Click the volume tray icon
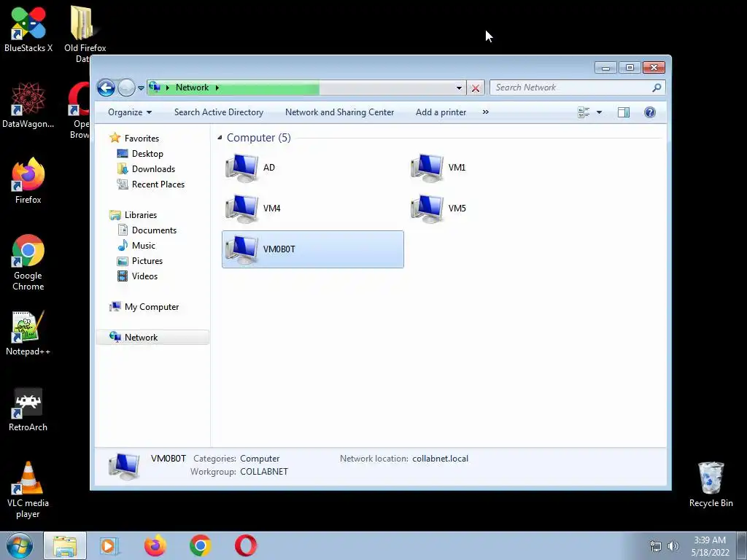Image resolution: width=747 pixels, height=560 pixels. (x=673, y=546)
